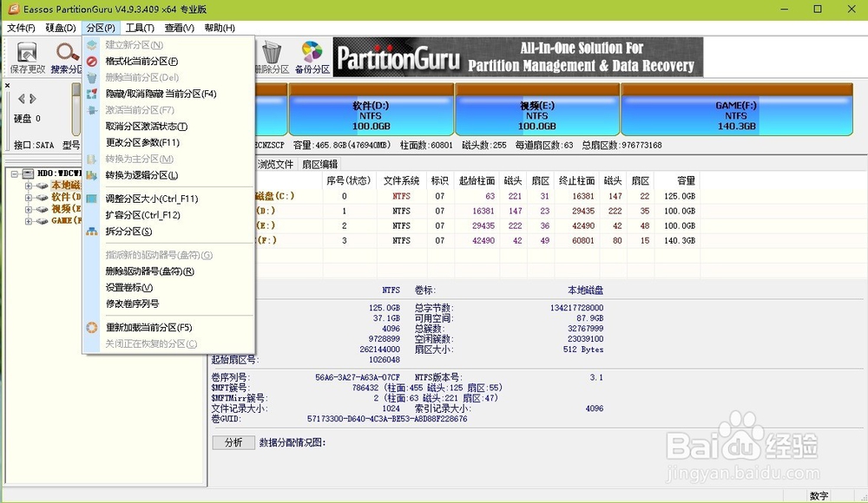Choose 删除驱动器号(盘符)(R) menu entry

(149, 271)
